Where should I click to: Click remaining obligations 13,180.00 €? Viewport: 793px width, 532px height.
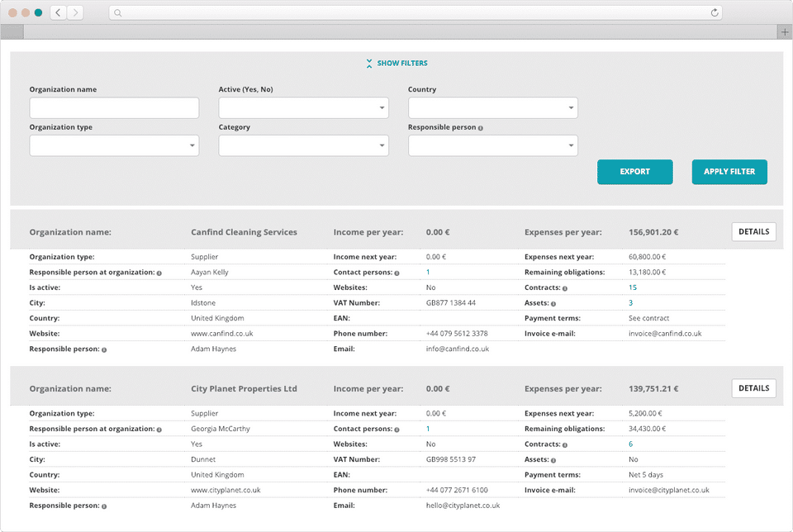(648, 272)
